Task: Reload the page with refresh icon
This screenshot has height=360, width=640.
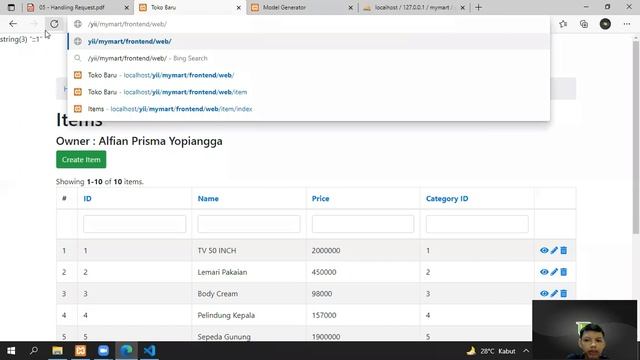Action: (x=54, y=24)
